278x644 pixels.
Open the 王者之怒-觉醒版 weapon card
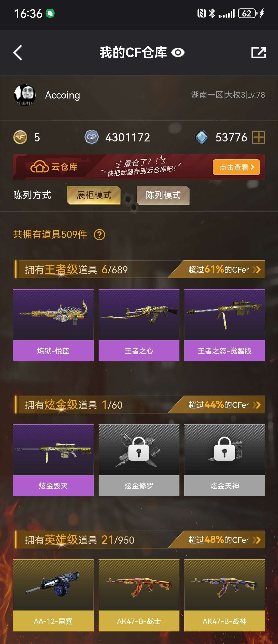click(225, 325)
